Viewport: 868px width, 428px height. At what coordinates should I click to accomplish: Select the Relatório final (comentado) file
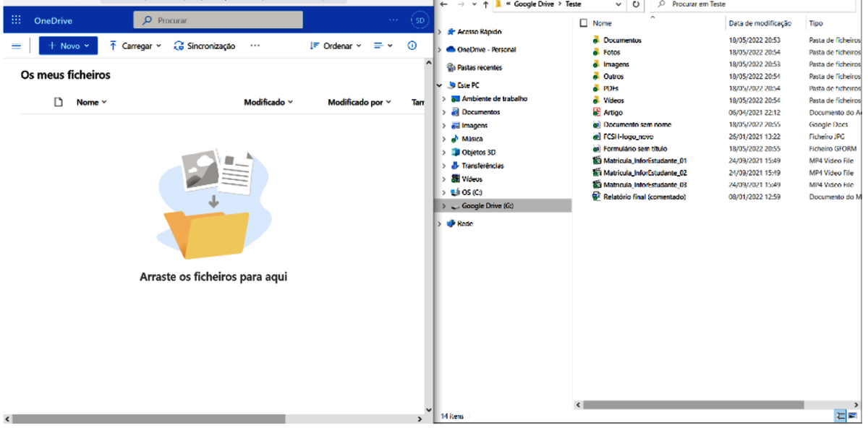pos(644,197)
